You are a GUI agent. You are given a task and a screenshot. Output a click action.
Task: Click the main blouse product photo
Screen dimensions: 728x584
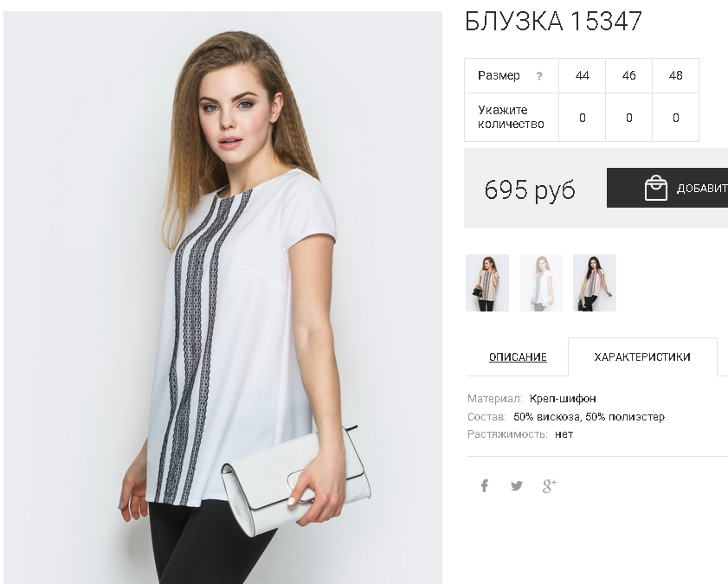click(x=222, y=298)
